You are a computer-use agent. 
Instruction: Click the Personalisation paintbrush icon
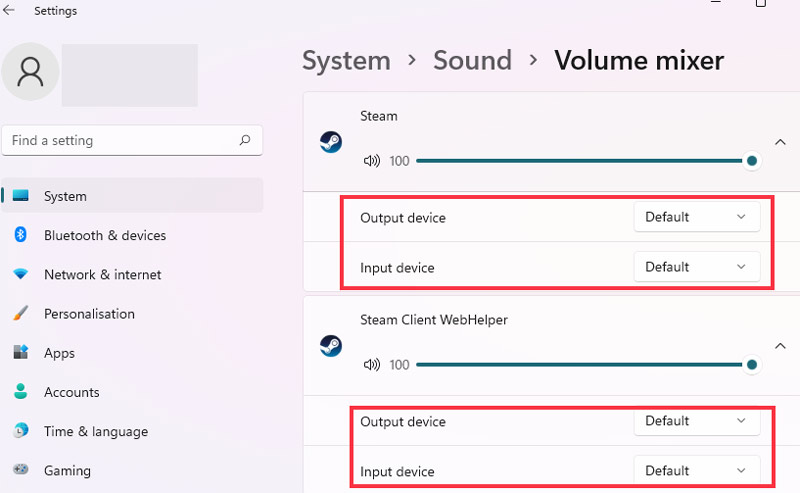pyautogui.click(x=20, y=313)
